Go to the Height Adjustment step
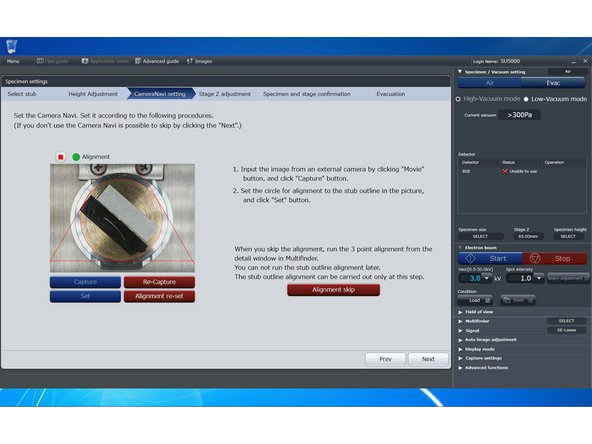The height and width of the screenshot is (444, 592). (x=93, y=94)
